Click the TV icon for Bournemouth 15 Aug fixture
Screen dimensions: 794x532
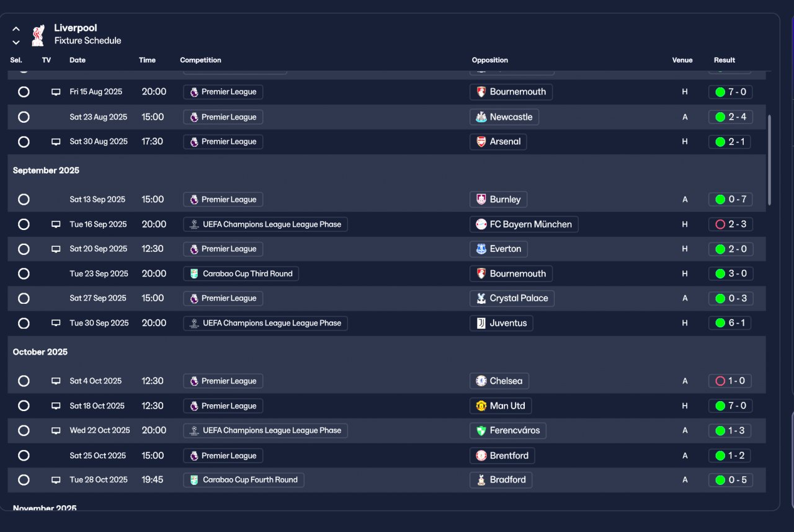click(x=56, y=92)
